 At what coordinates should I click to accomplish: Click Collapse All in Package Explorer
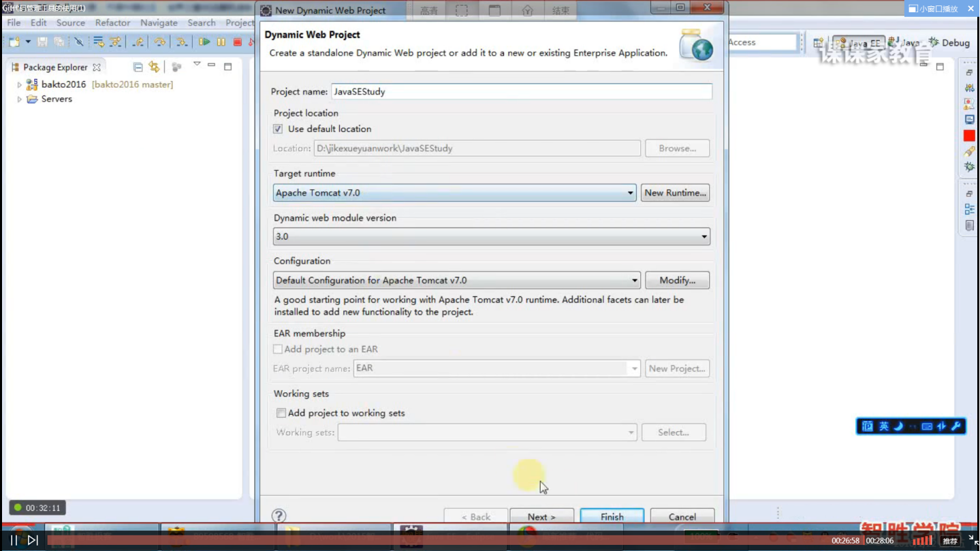(x=138, y=67)
